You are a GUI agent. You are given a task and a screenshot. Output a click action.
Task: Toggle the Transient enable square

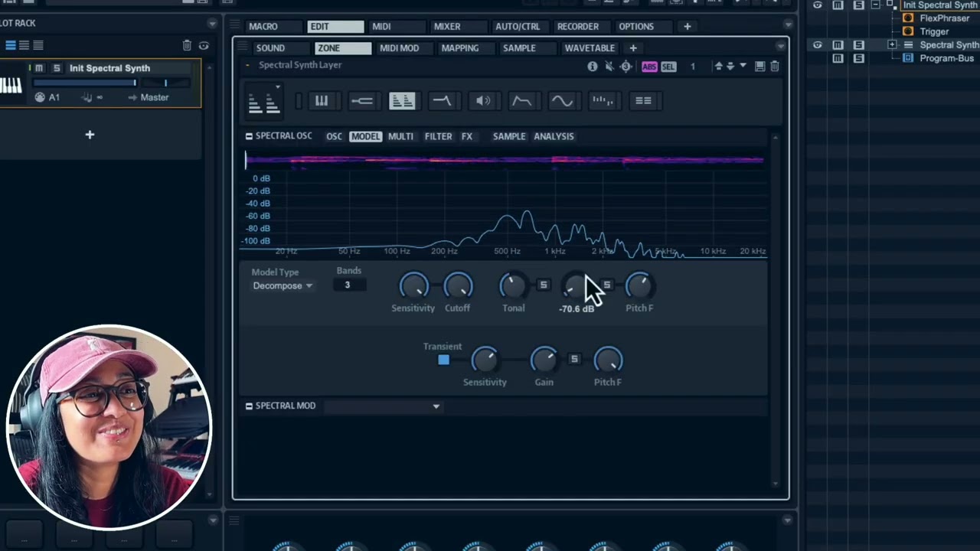[443, 360]
